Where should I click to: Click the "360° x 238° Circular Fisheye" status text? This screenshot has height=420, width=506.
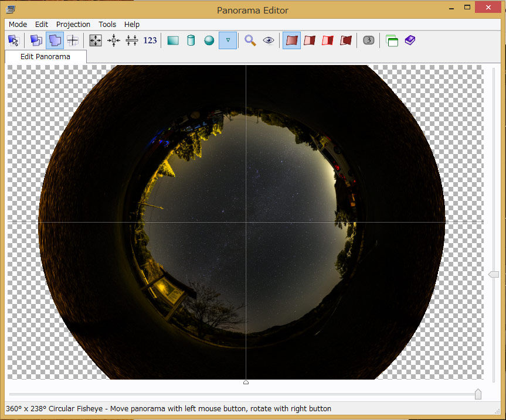54,409
